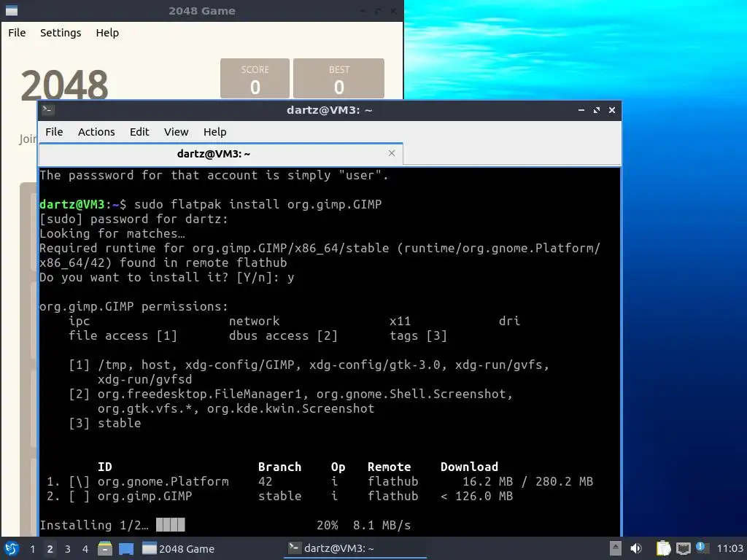The height and width of the screenshot is (560, 747).
Task: Open the Actions menu in the terminal
Action: click(x=96, y=132)
